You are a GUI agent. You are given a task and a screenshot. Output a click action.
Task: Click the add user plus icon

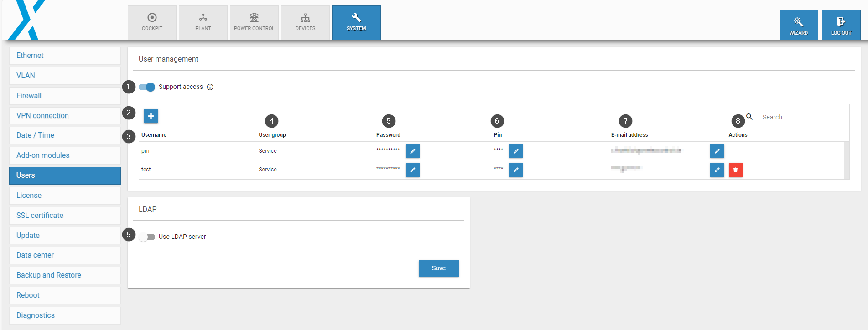tap(151, 116)
